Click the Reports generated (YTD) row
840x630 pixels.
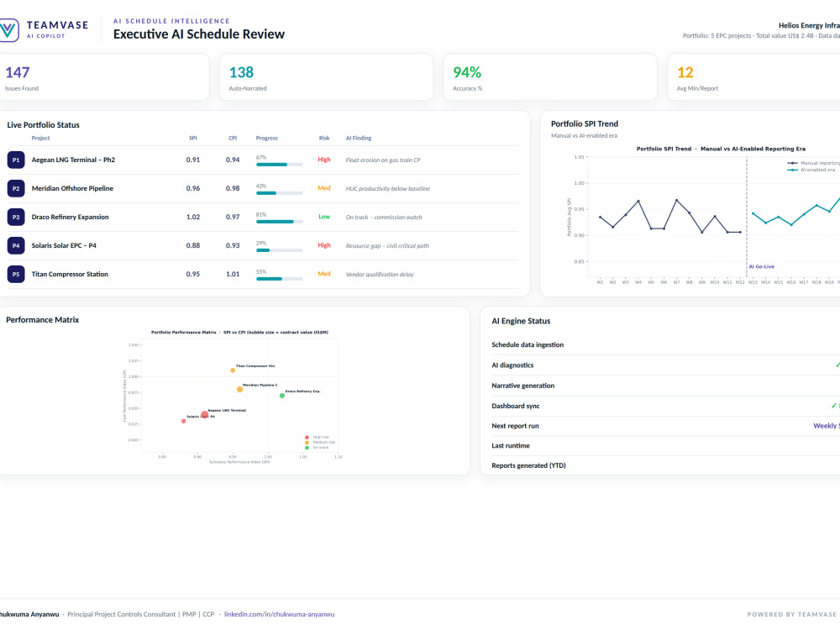tap(666, 465)
